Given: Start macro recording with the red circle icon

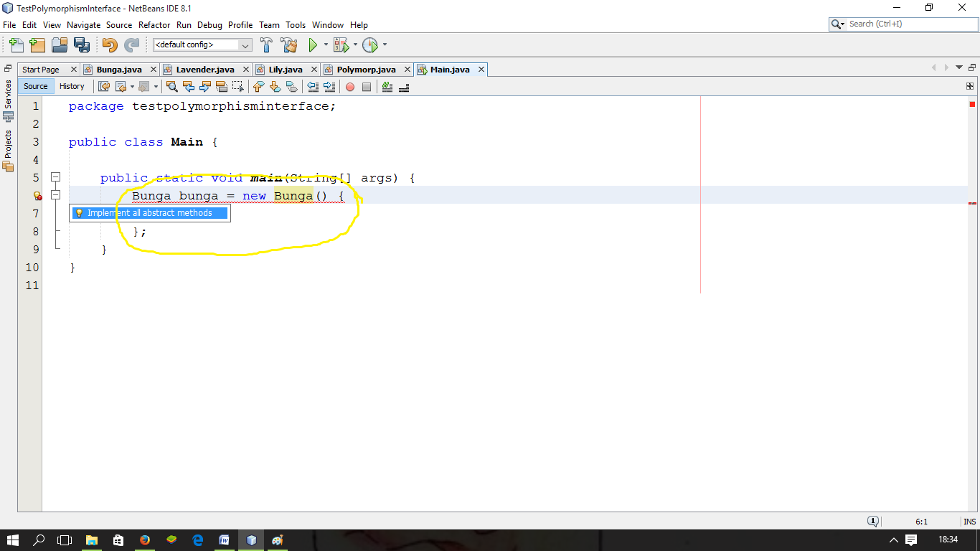Looking at the screenshot, I should pyautogui.click(x=351, y=86).
